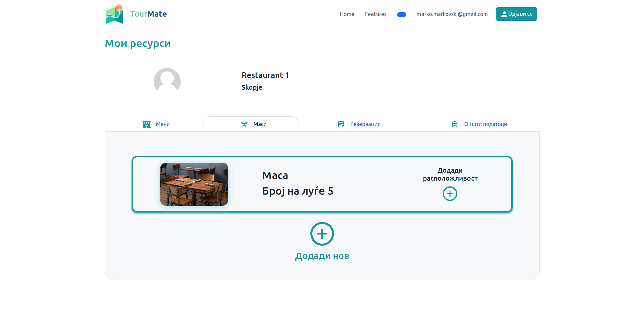The height and width of the screenshot is (319, 644).
Task: Click the Додади нов text label
Action: pos(322,256)
